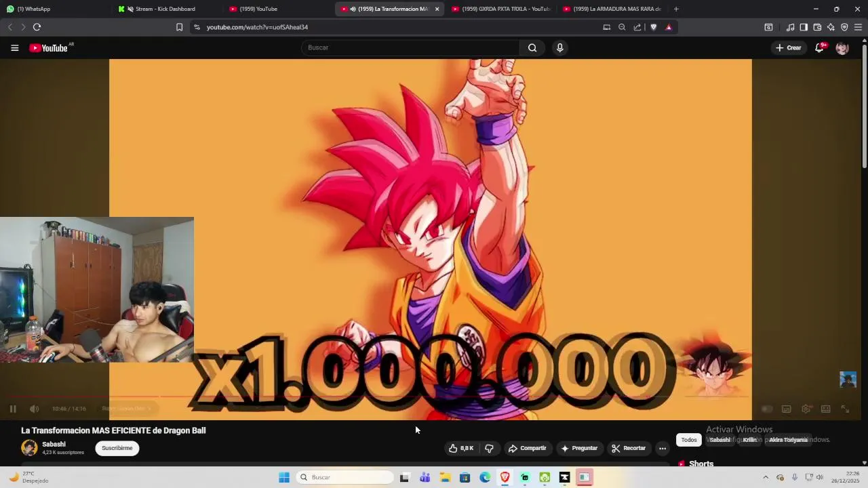
Task: Open File Explorer from taskbar
Action: (x=445, y=477)
